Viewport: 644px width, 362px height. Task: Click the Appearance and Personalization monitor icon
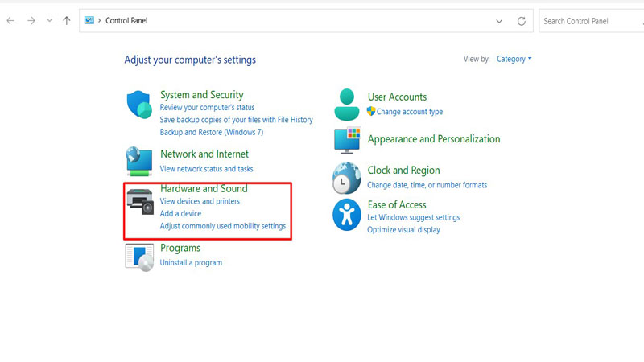click(347, 140)
